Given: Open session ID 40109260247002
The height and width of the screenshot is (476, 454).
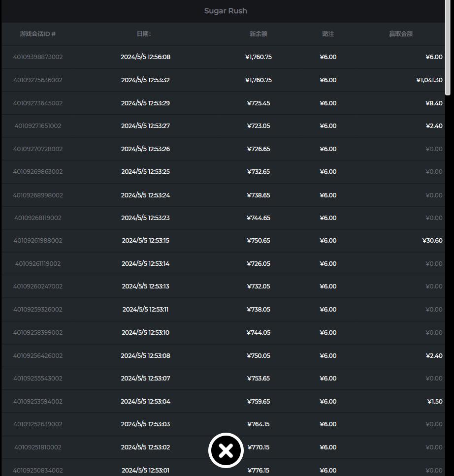Looking at the screenshot, I should coord(38,286).
